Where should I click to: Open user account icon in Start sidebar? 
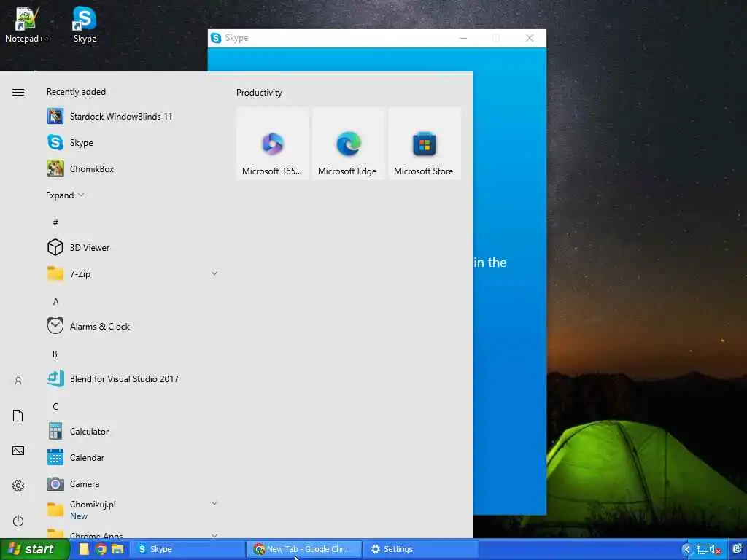click(x=18, y=381)
